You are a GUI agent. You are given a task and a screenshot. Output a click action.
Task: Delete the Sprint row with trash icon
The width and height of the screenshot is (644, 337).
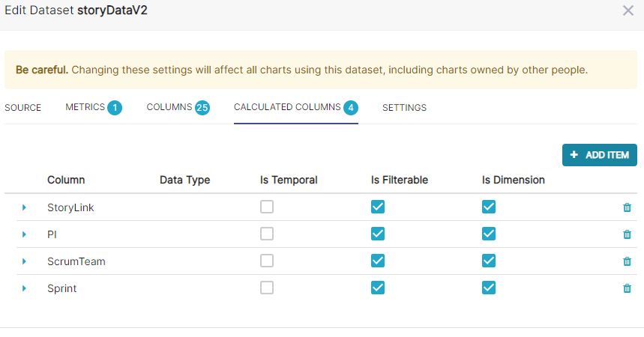click(628, 288)
